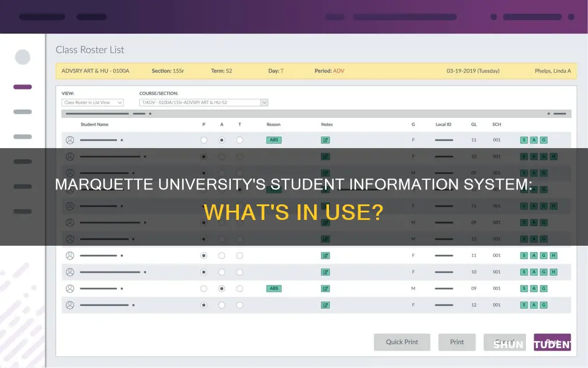Click the G badge in the last roster row

coord(543,305)
